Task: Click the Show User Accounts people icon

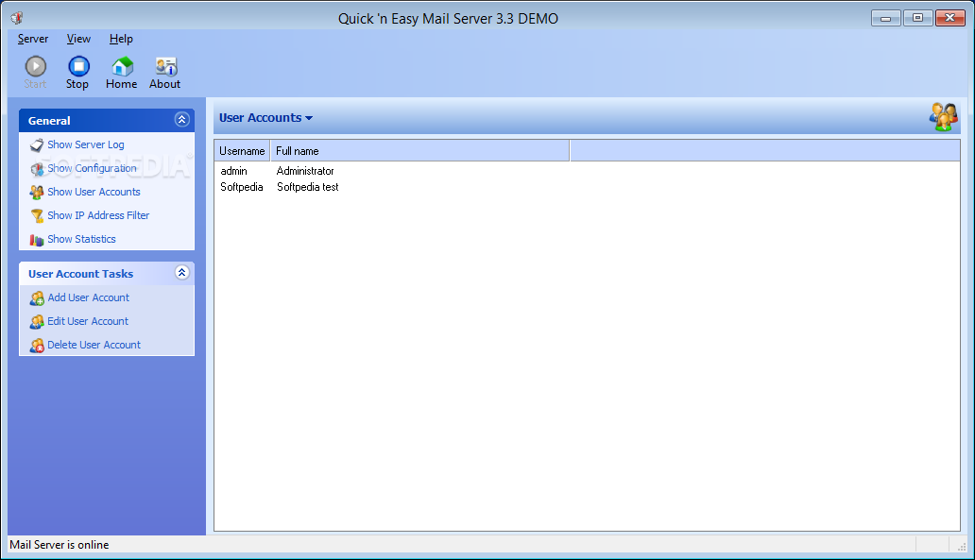Action: [37, 192]
